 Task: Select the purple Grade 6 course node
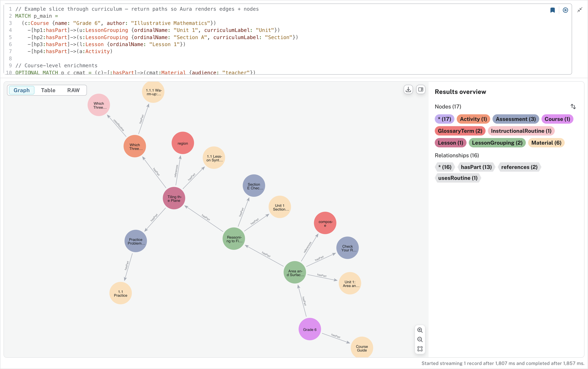(310, 329)
